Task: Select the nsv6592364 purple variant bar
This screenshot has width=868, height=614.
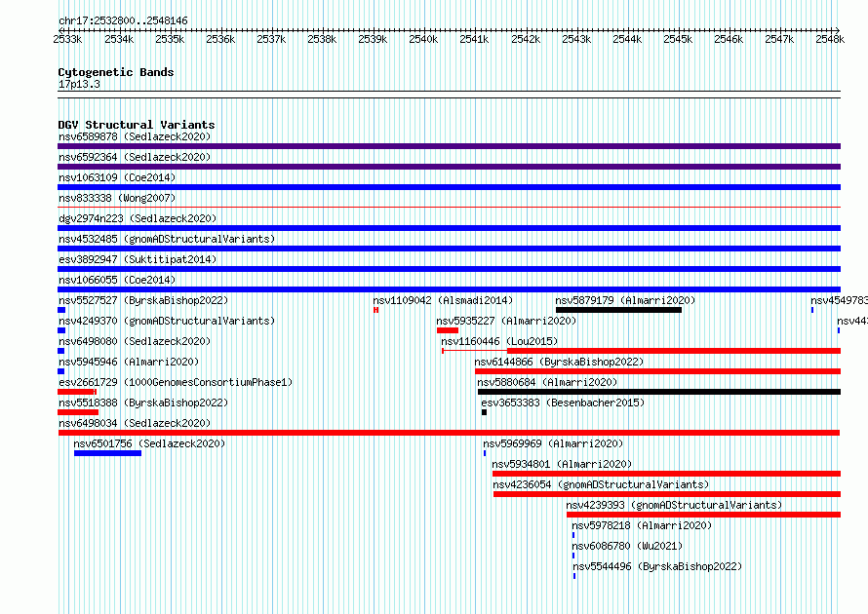Action: click(449, 167)
